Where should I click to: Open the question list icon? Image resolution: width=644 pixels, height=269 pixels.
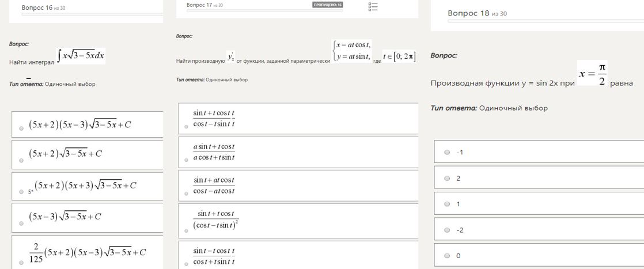tap(373, 7)
